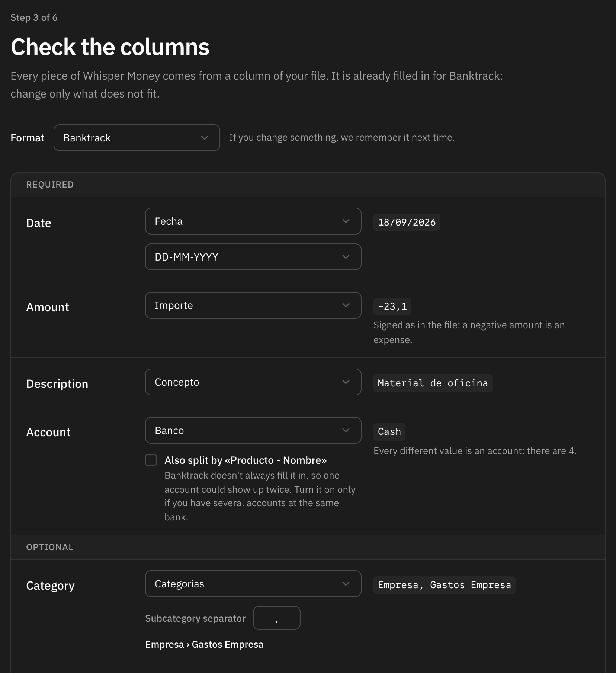
Task: Click the sample value Material de oficina
Action: point(433,383)
